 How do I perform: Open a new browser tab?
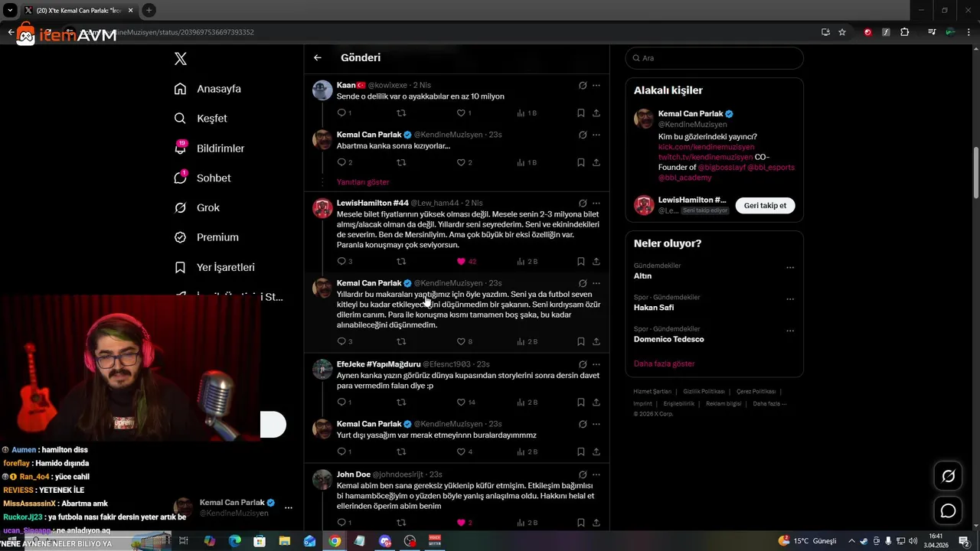click(x=149, y=10)
